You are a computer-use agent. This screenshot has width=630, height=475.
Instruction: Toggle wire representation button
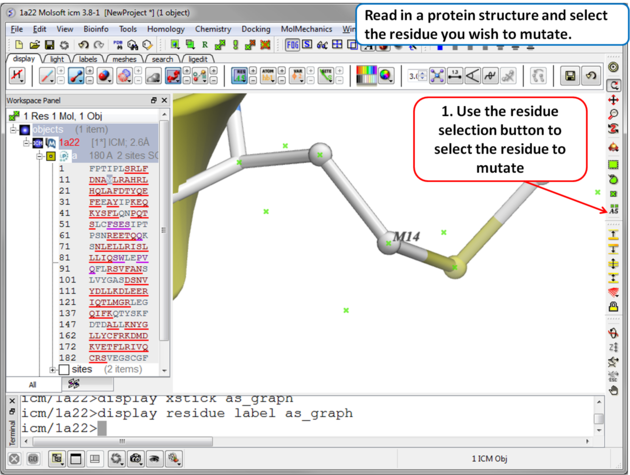pos(47,76)
